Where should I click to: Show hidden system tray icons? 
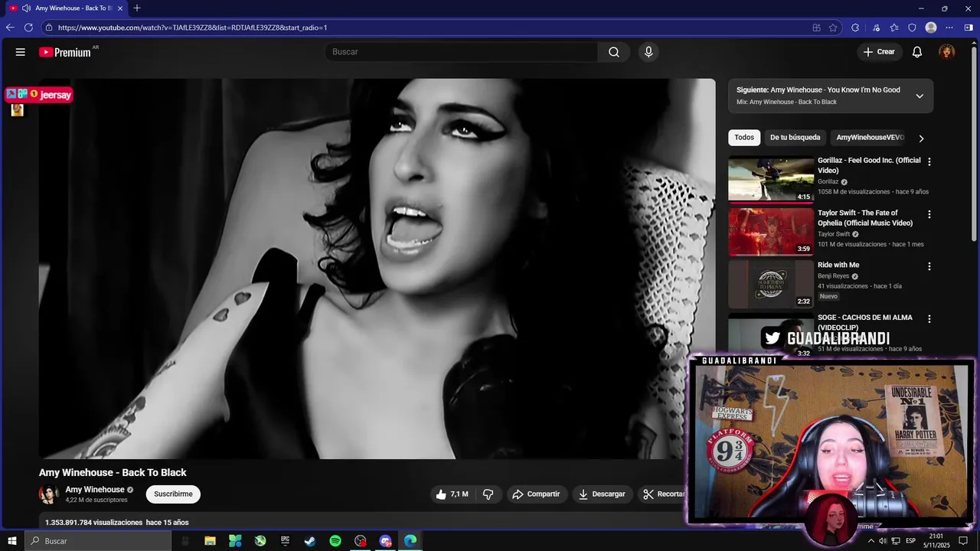(x=871, y=541)
